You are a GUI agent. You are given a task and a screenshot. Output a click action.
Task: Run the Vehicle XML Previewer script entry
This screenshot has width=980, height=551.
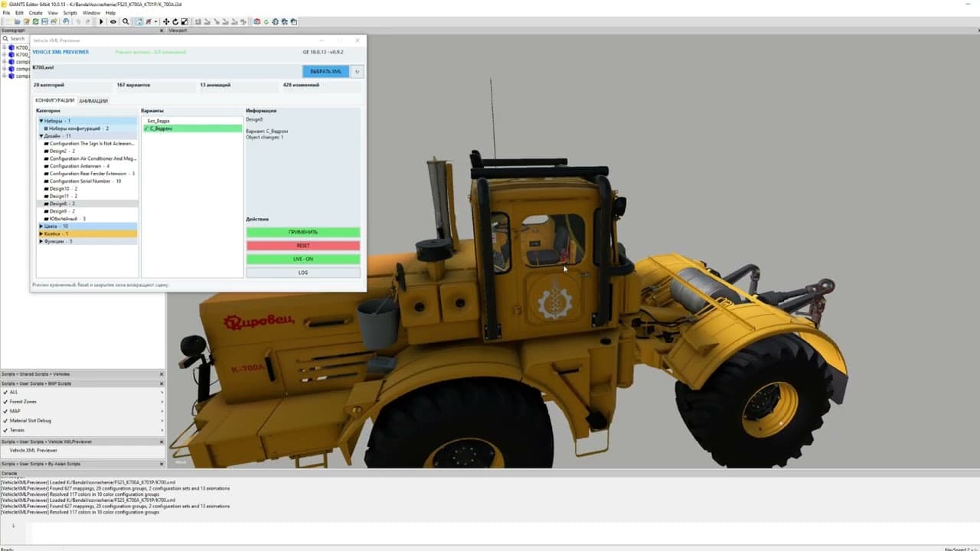(x=34, y=450)
